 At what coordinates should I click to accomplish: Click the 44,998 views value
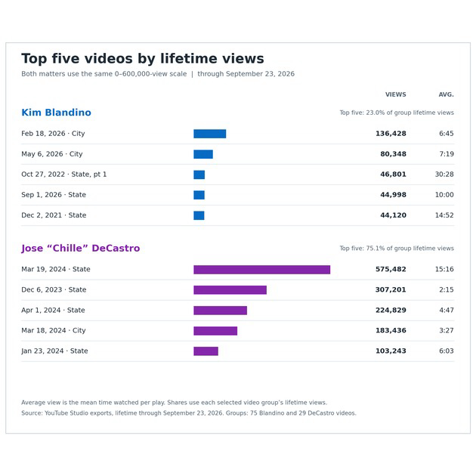393,195
